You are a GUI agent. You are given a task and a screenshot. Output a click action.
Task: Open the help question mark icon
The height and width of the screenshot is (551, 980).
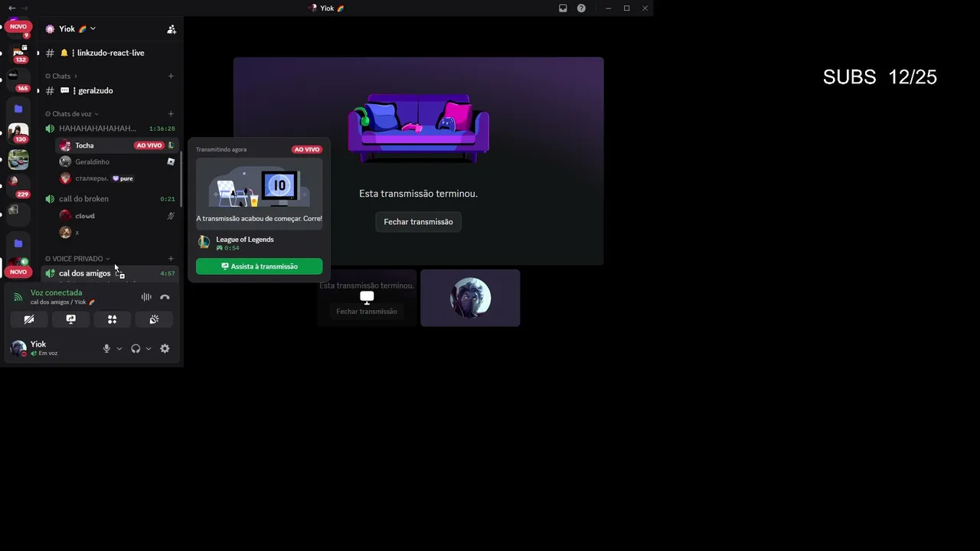tap(581, 8)
